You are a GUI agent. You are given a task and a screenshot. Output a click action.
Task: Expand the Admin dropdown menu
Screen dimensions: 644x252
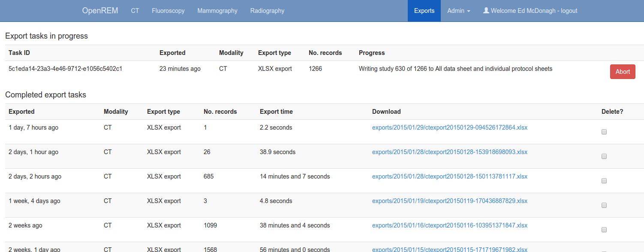pyautogui.click(x=458, y=11)
